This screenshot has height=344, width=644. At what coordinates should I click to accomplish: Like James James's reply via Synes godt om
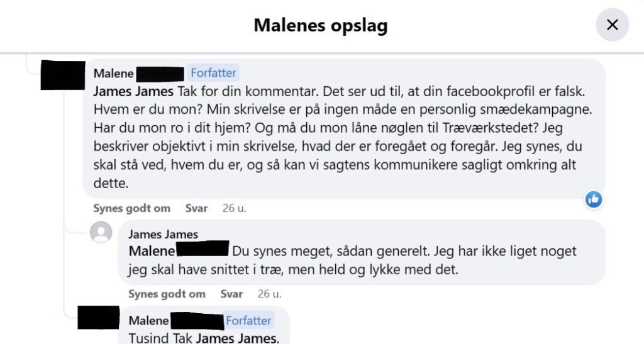[x=166, y=294]
